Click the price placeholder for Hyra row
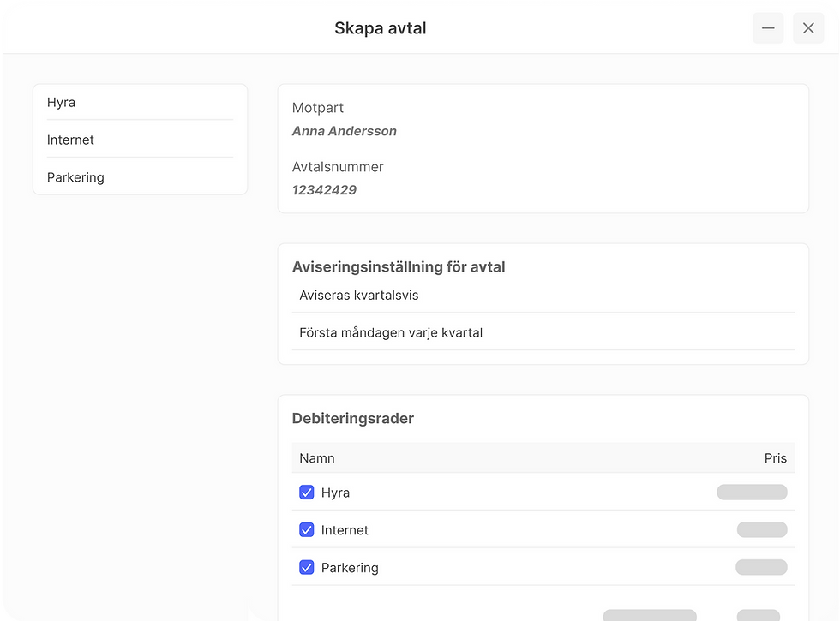 pyautogui.click(x=752, y=493)
